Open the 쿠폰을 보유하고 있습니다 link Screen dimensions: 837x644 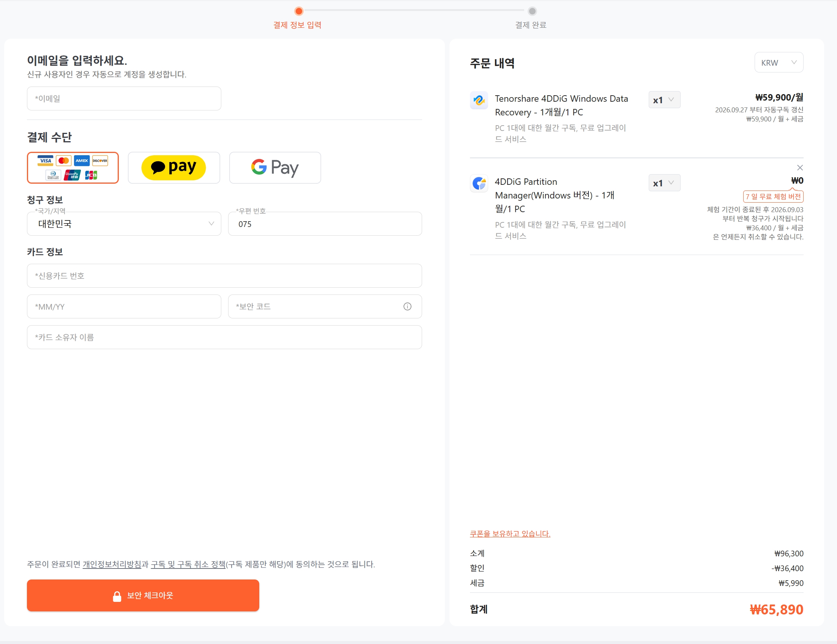pos(510,534)
